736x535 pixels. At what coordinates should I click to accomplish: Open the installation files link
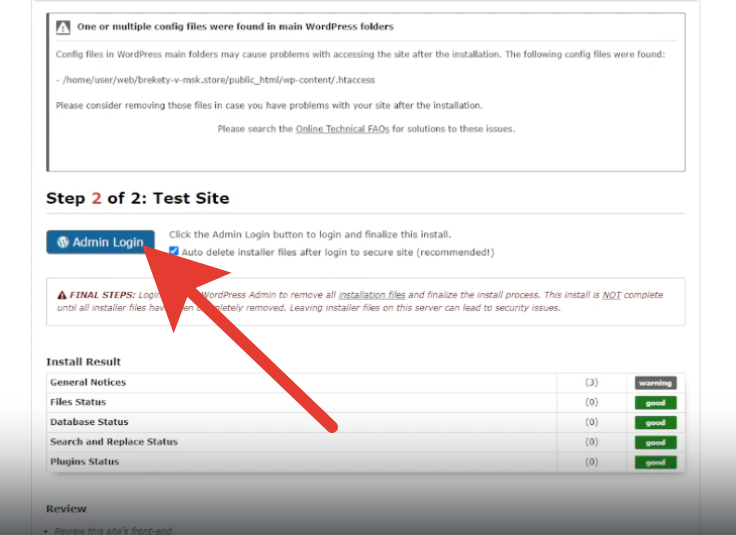click(371, 296)
